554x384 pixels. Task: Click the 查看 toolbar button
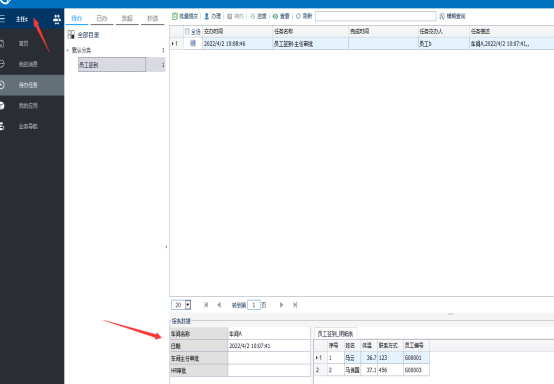click(281, 16)
